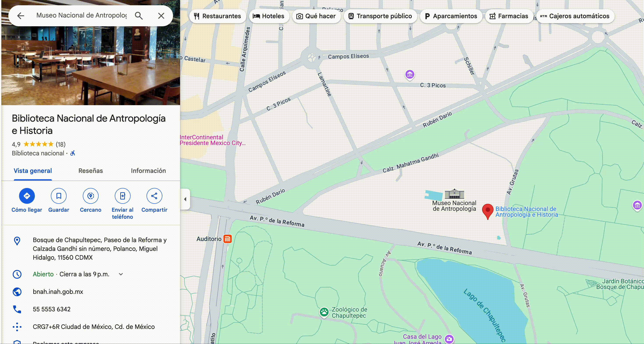Open the bnah.inah.gob.mx website link

point(58,291)
